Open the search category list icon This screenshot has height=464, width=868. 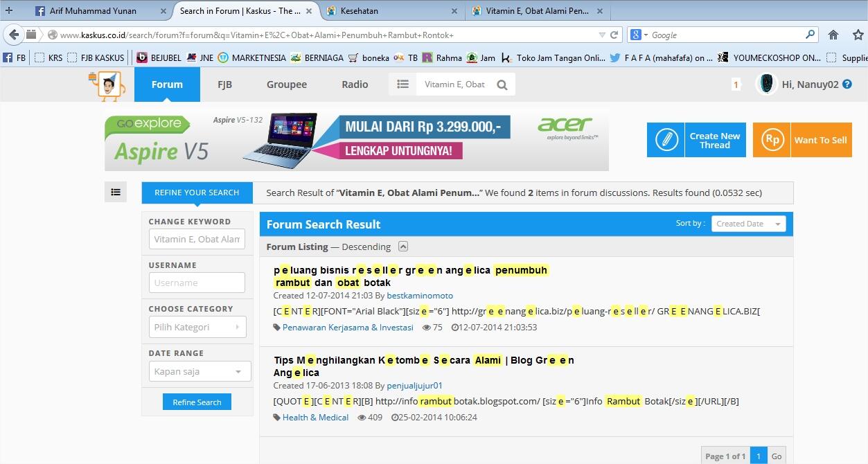(402, 84)
